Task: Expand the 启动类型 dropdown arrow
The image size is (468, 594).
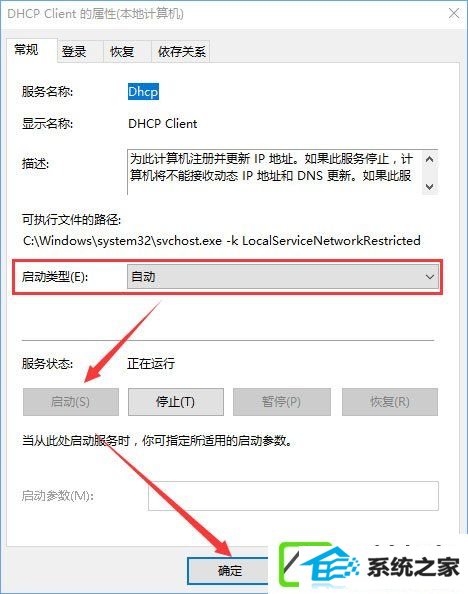Action: point(429,277)
